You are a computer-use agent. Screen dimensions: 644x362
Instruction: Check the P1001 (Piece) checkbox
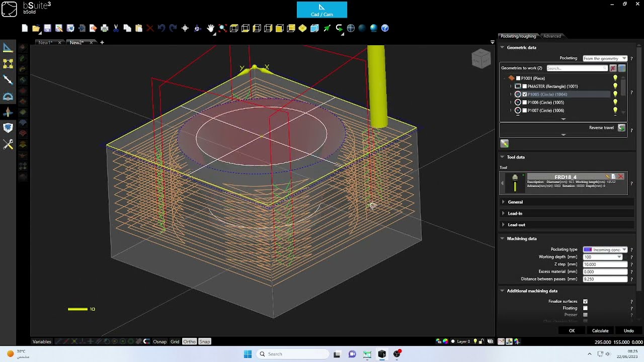coord(518,78)
